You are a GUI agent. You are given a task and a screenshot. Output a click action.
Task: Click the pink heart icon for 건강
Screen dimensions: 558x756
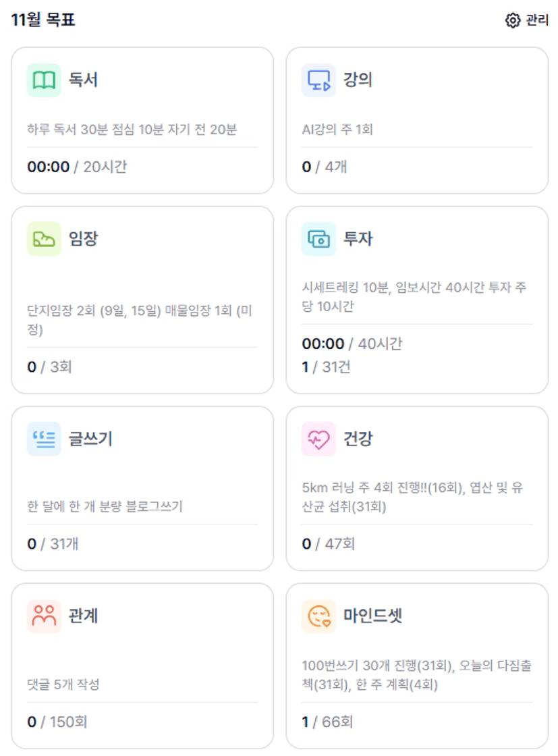pos(318,439)
